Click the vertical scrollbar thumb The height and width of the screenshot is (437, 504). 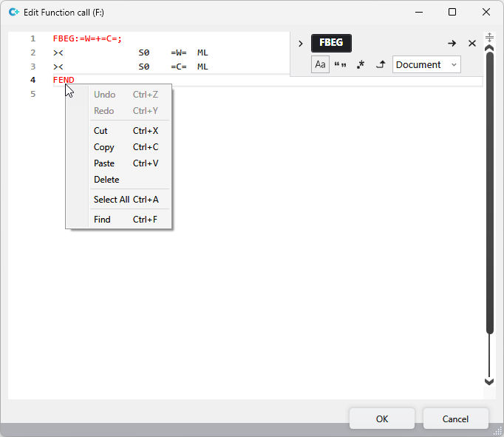point(489,192)
